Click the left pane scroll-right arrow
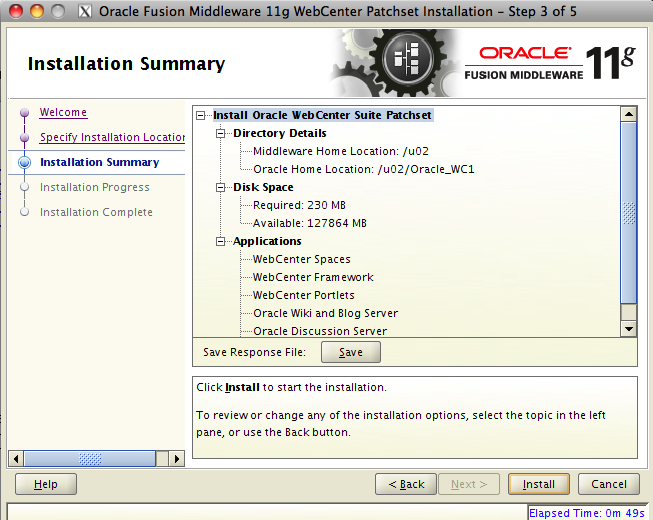653x520 pixels. (x=177, y=459)
